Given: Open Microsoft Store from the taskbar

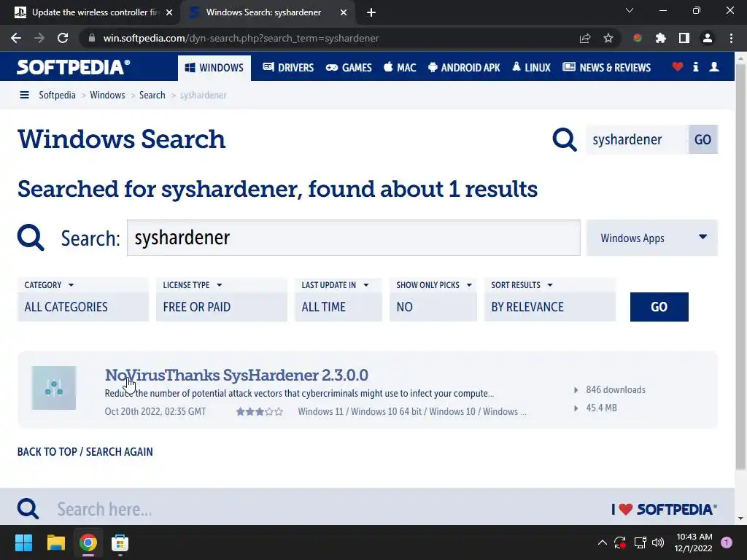Looking at the screenshot, I should coord(120,542).
